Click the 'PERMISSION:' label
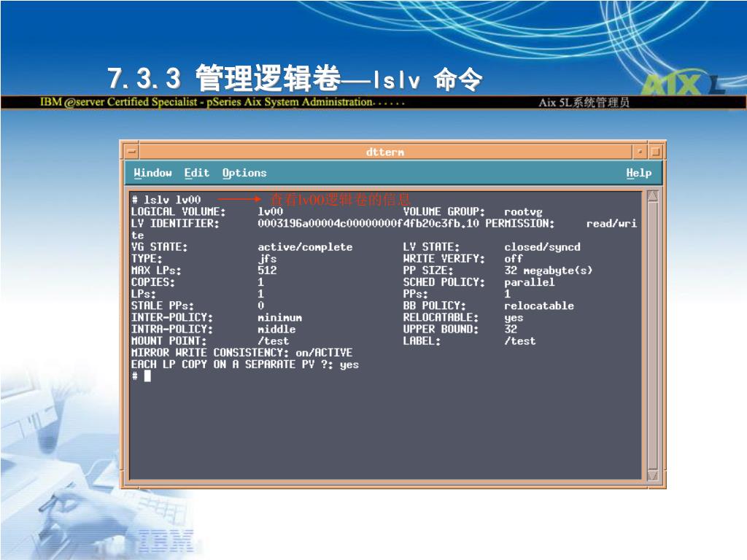Screen dimensions: 747x560 click(519, 223)
